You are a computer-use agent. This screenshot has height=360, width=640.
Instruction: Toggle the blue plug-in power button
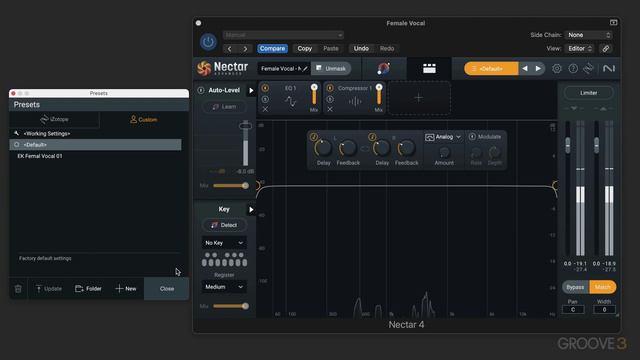click(x=208, y=42)
